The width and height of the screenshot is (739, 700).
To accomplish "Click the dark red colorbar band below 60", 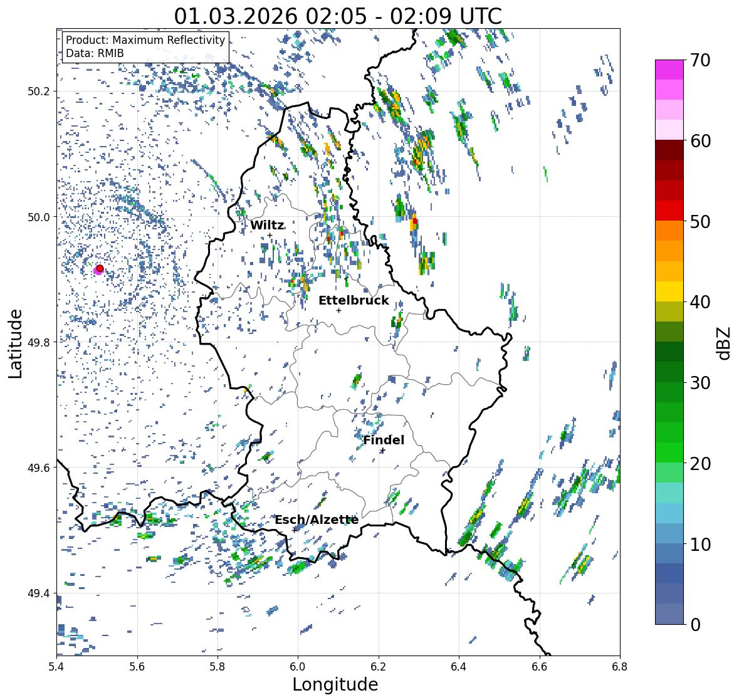I will [x=669, y=150].
